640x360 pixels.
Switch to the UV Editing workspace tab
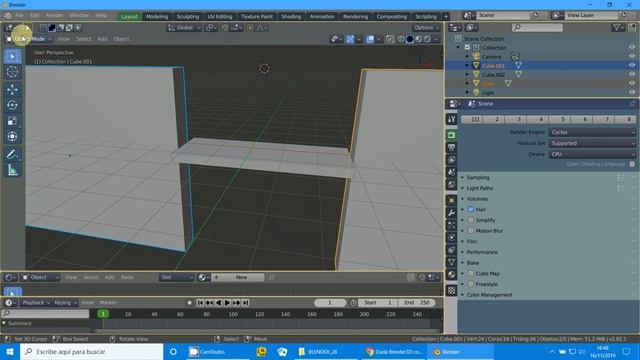pos(220,16)
